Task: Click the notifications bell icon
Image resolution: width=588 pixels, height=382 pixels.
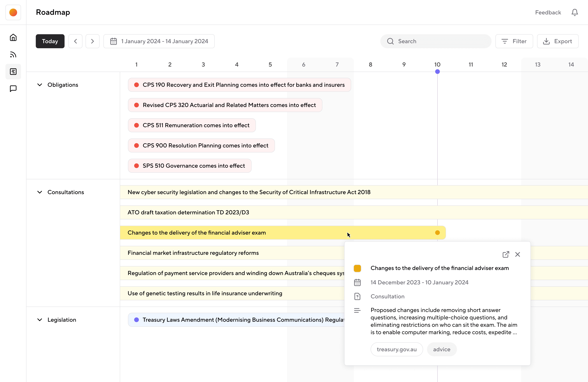Action: pos(575,12)
